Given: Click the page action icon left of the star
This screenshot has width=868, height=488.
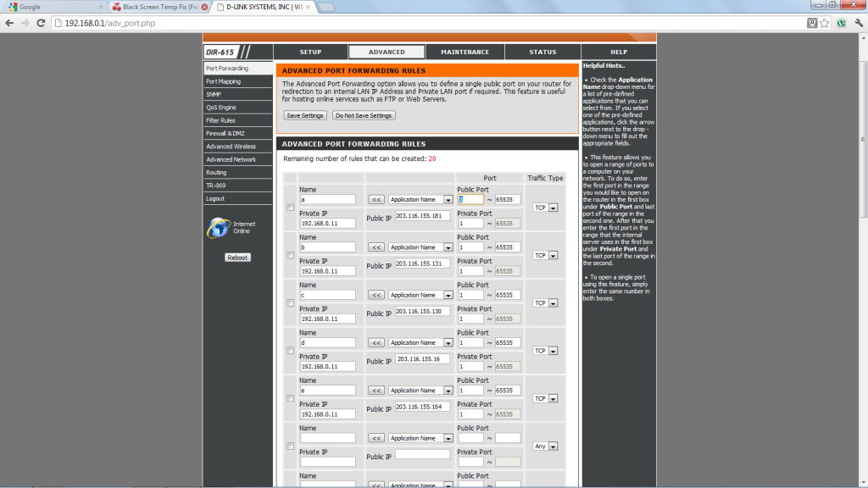Looking at the screenshot, I should [x=811, y=23].
